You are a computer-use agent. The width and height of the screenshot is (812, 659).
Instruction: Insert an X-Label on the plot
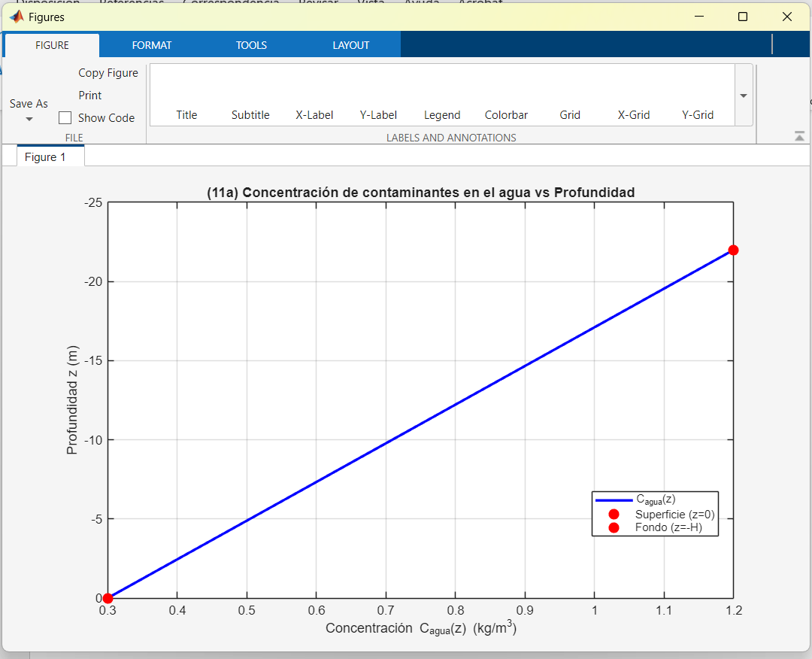click(x=314, y=114)
